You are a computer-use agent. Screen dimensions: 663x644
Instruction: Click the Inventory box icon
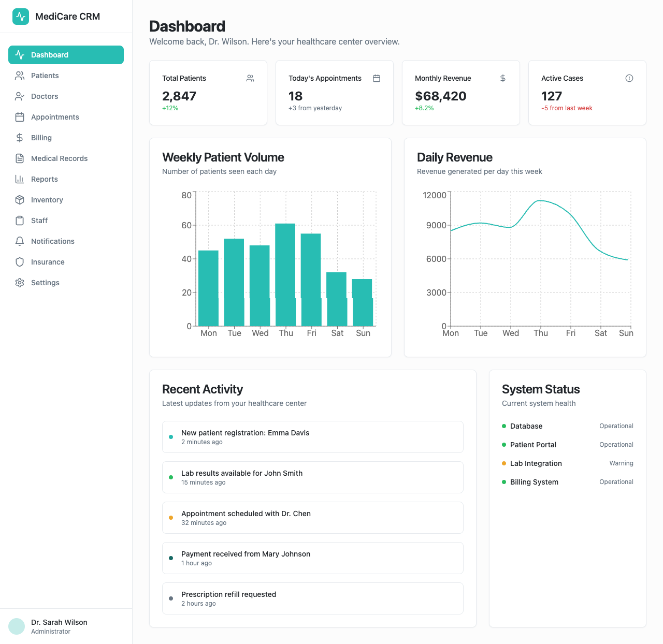click(20, 200)
